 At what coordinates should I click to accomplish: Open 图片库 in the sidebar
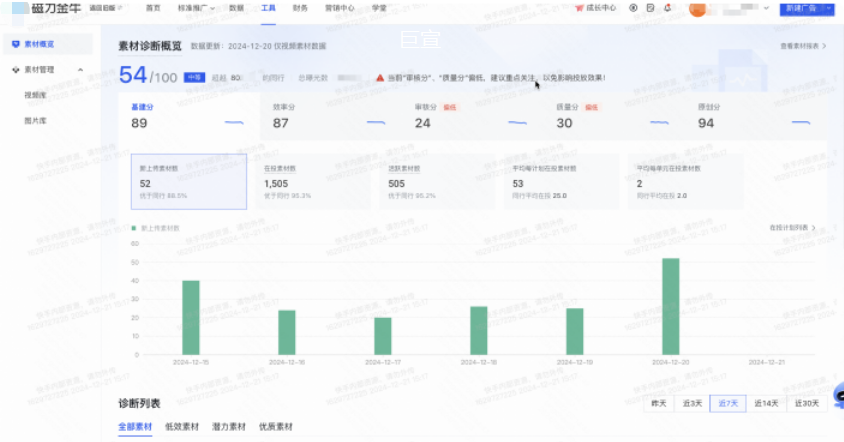click(36, 121)
